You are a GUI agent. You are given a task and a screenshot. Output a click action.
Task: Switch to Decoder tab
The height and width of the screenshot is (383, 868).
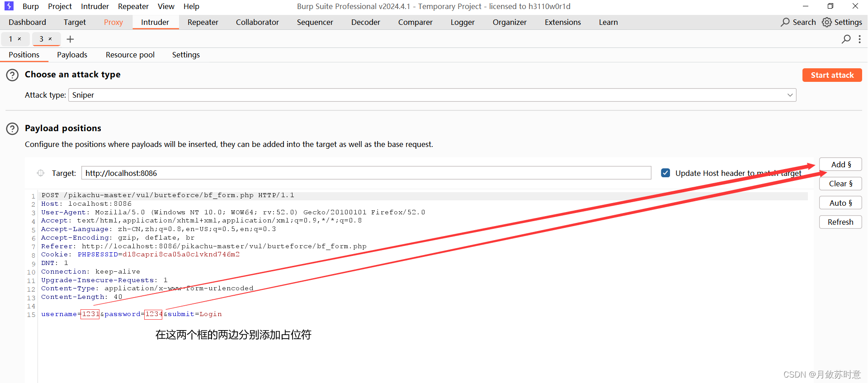366,22
